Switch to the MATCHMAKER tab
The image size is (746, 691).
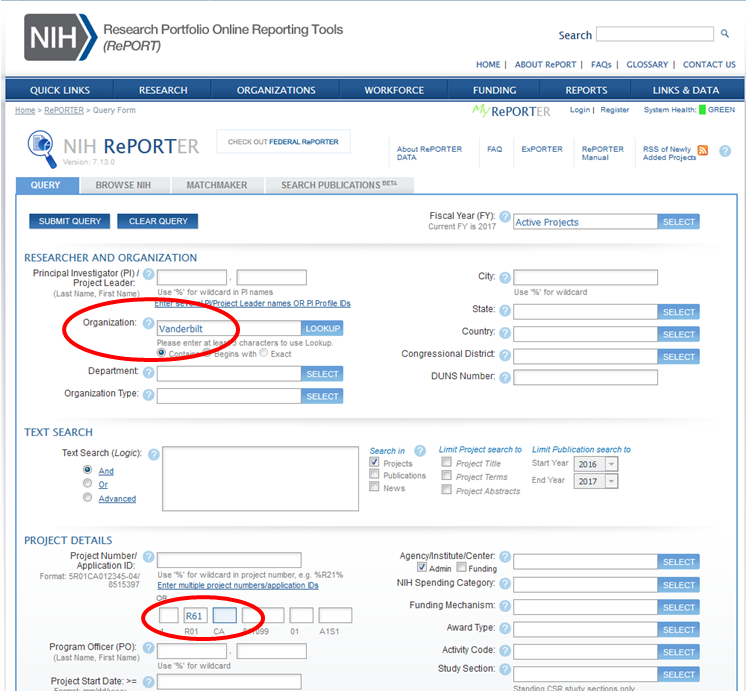click(x=217, y=185)
